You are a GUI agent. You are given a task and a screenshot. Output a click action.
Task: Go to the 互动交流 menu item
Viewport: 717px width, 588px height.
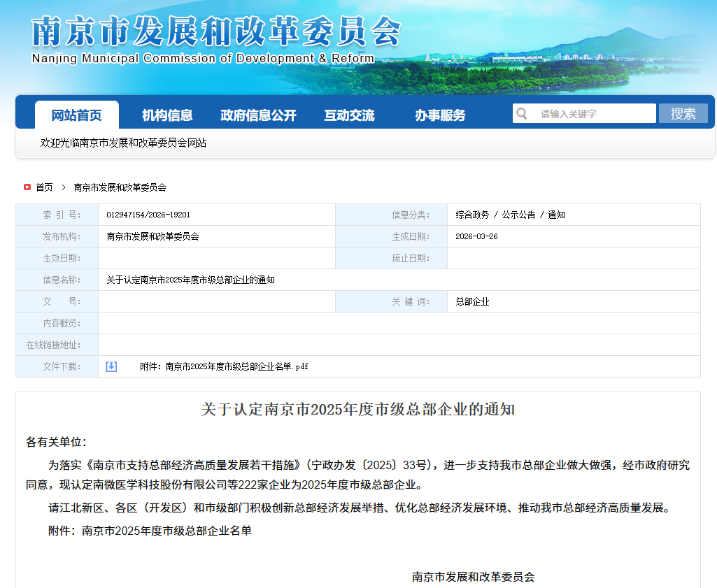[349, 115]
